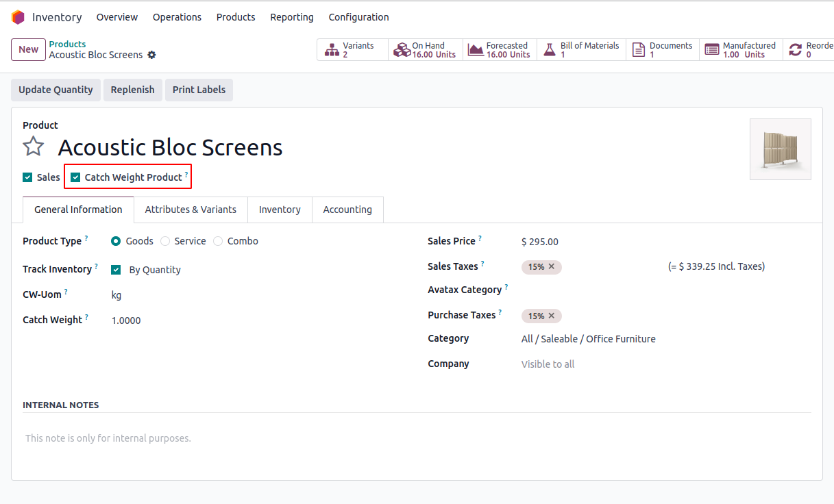The image size is (834, 504).
Task: Open the Overview menu
Action: click(x=117, y=17)
